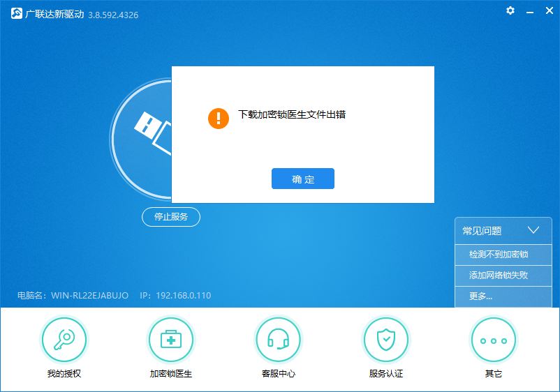Click the IP address 192.168.0.110
The image size is (560, 392).
pyautogui.click(x=184, y=295)
